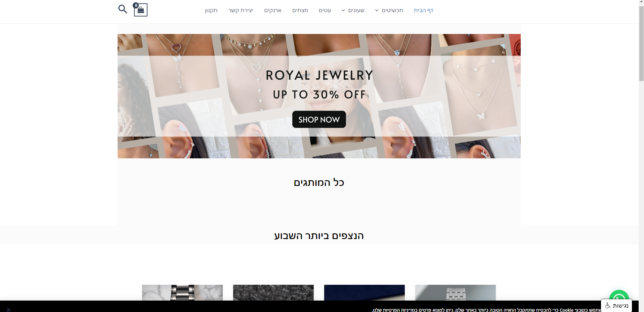Click the page vertical scrollbar thumb
The width and height of the screenshot is (644, 312).
coord(641,44)
